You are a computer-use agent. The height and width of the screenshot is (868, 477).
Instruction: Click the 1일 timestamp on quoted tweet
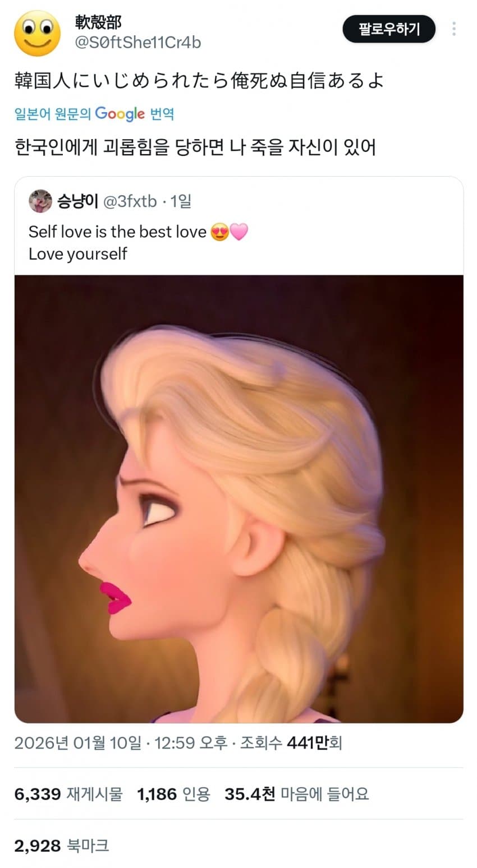[181, 201]
